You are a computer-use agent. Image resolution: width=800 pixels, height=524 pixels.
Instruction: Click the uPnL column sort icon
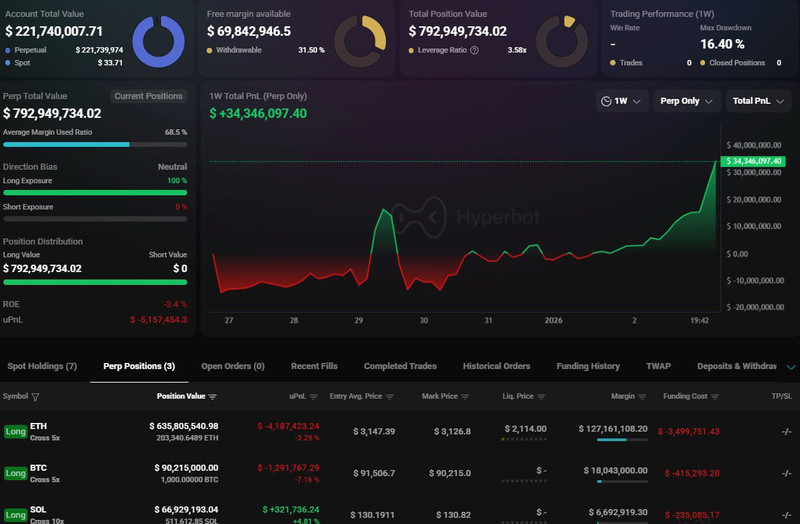313,397
